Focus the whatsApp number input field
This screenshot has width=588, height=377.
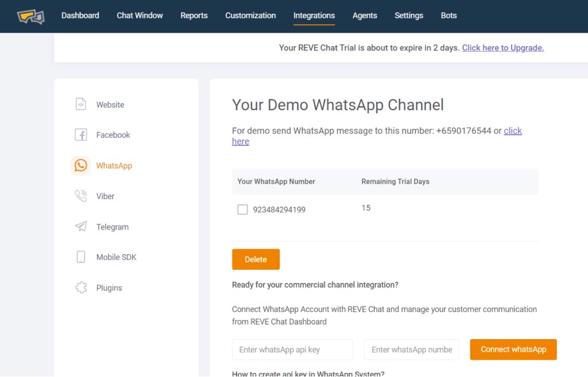point(411,349)
